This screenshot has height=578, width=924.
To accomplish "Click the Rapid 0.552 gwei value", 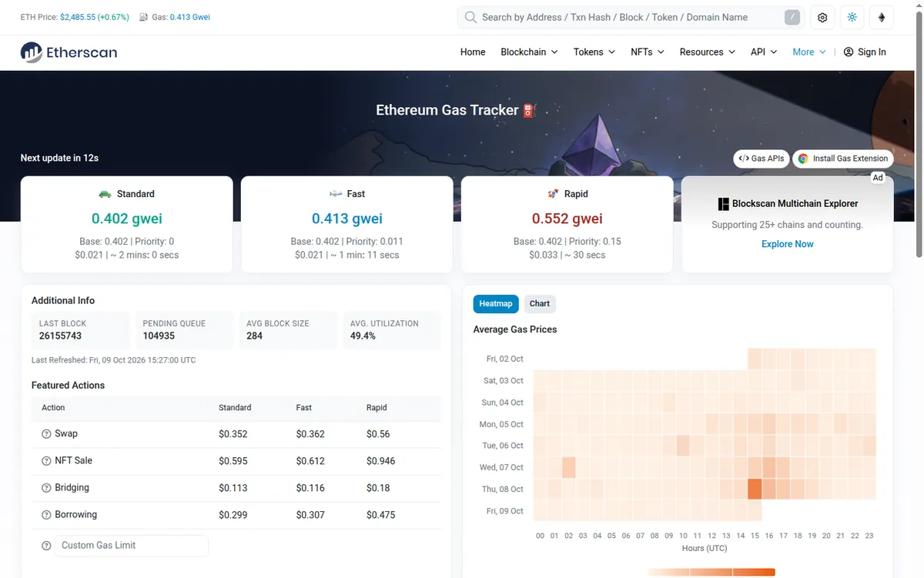I will pos(567,219).
